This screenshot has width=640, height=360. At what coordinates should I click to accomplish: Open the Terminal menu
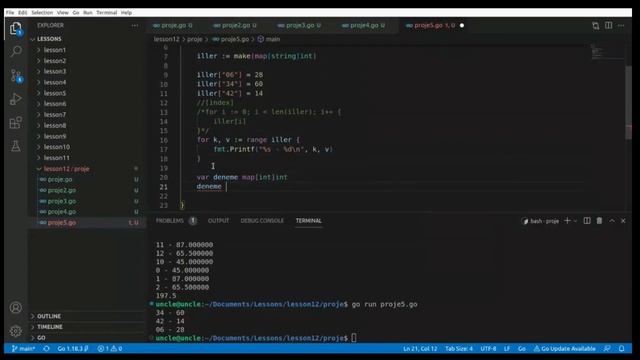[107, 13]
